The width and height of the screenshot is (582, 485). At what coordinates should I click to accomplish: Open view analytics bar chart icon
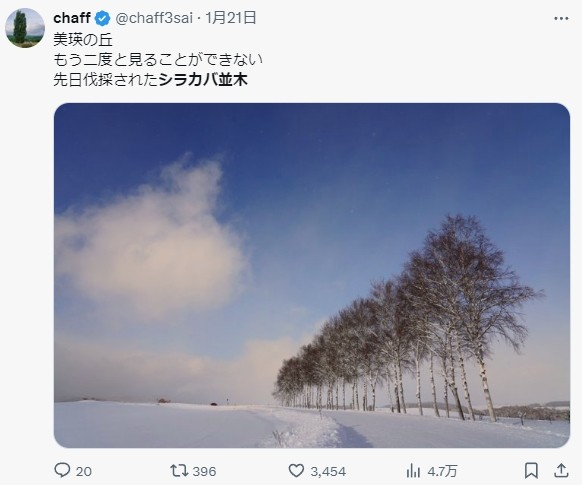click(413, 471)
